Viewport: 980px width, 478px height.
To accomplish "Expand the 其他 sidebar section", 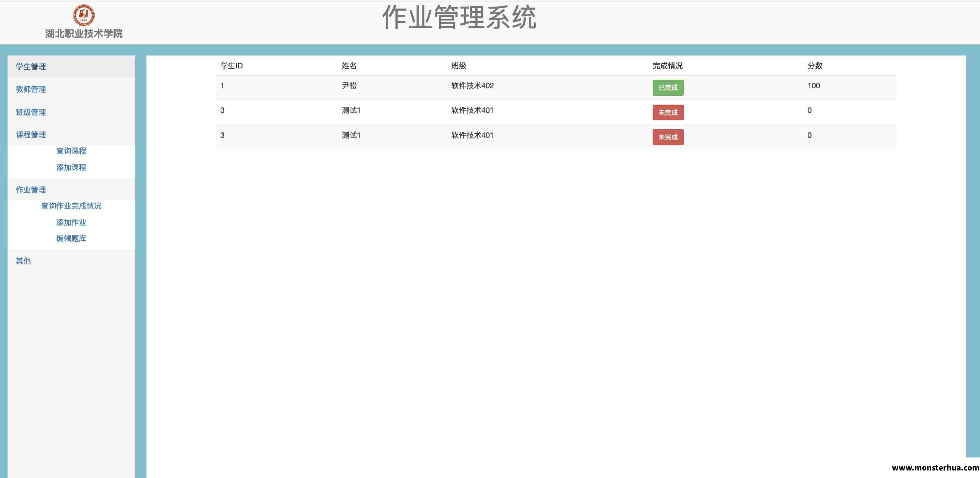I will click(x=23, y=261).
